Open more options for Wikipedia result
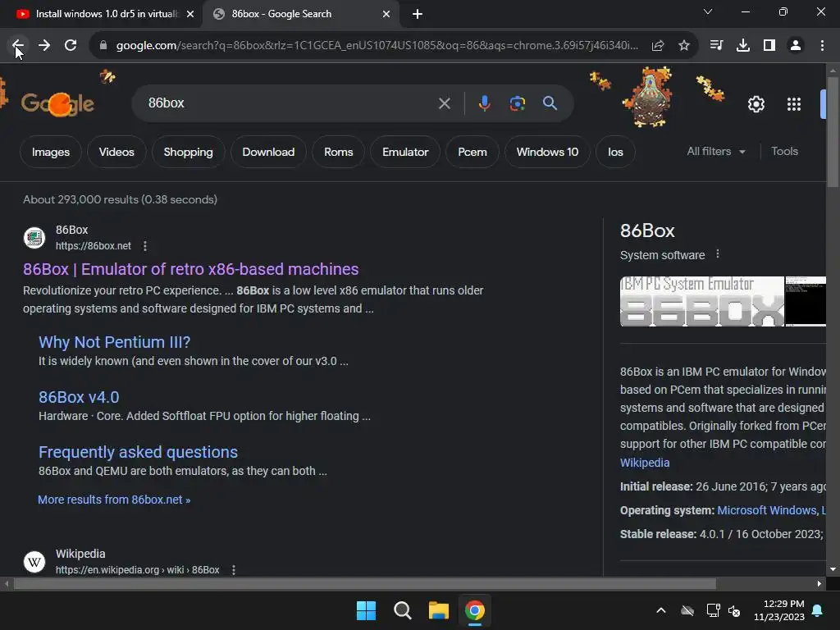This screenshot has height=630, width=840. [x=234, y=570]
